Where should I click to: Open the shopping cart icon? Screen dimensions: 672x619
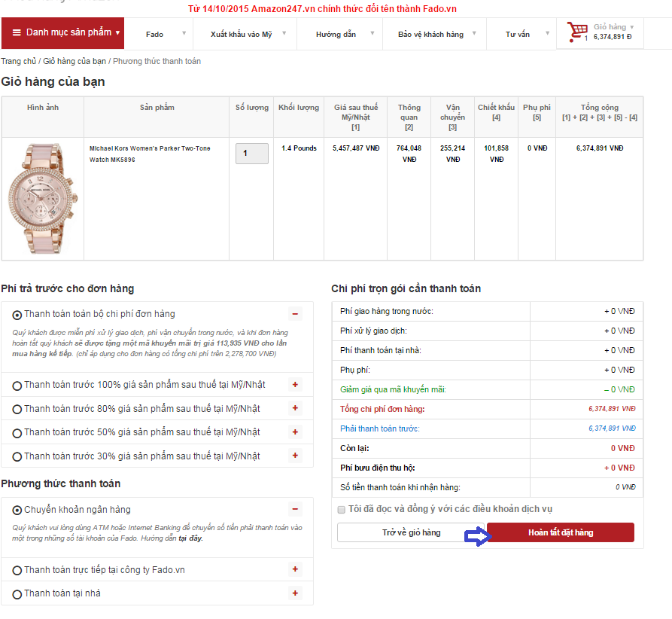577,32
